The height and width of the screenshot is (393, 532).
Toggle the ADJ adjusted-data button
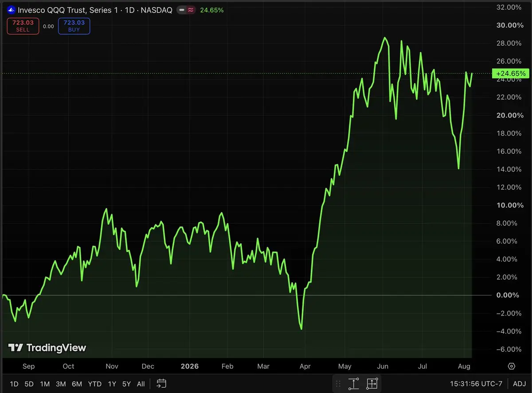click(519, 384)
